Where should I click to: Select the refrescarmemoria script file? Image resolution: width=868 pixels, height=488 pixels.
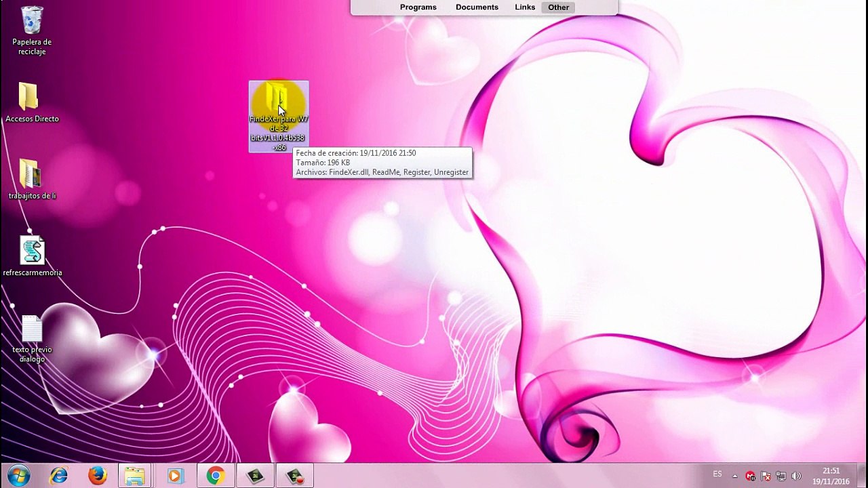(x=32, y=257)
